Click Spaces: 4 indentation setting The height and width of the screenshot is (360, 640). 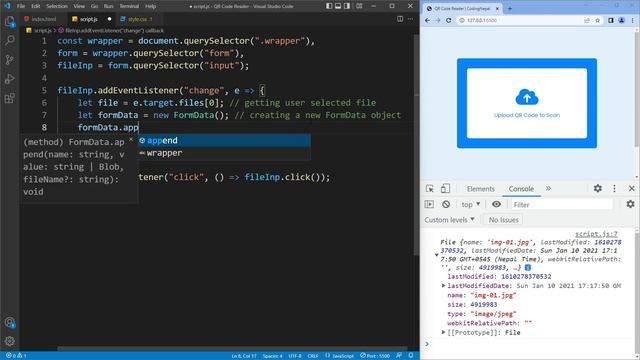pyautogui.click(x=272, y=356)
